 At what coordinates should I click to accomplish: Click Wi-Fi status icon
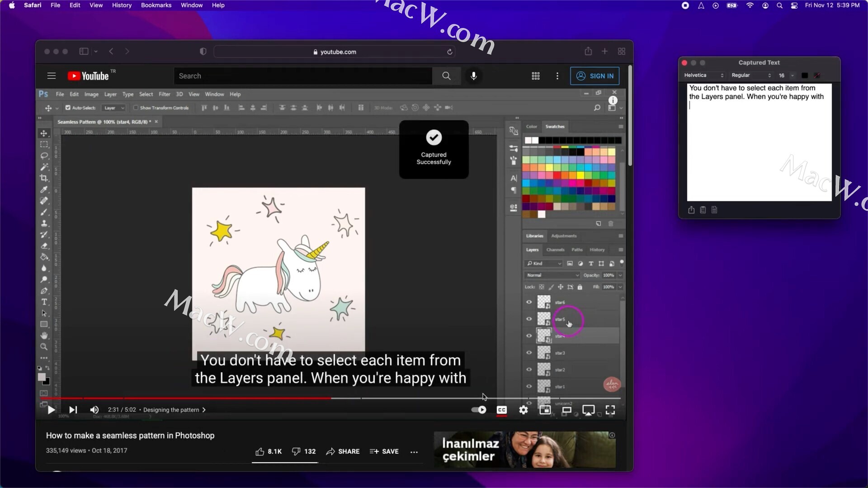[750, 5]
